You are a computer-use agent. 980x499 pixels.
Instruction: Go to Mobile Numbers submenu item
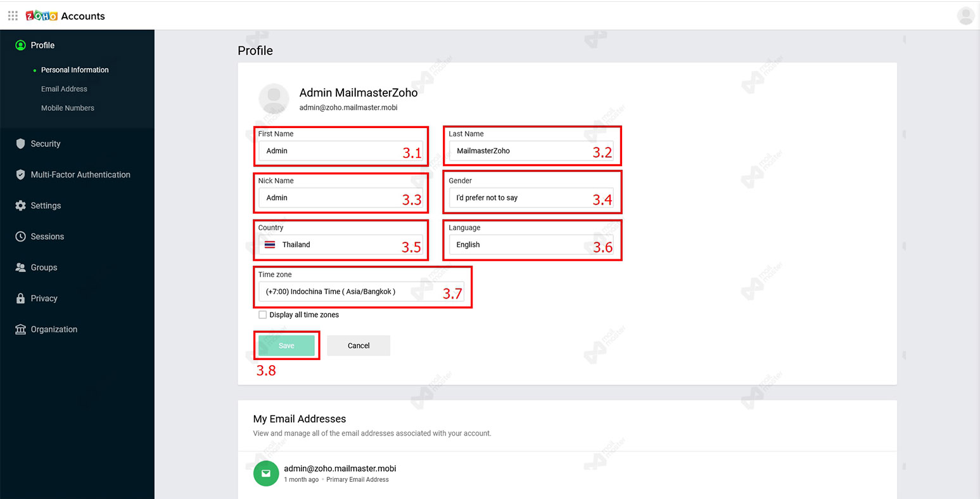coord(68,108)
